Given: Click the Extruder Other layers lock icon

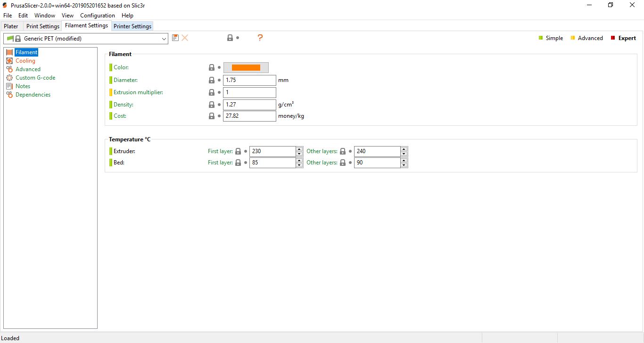Looking at the screenshot, I should click(x=343, y=151).
